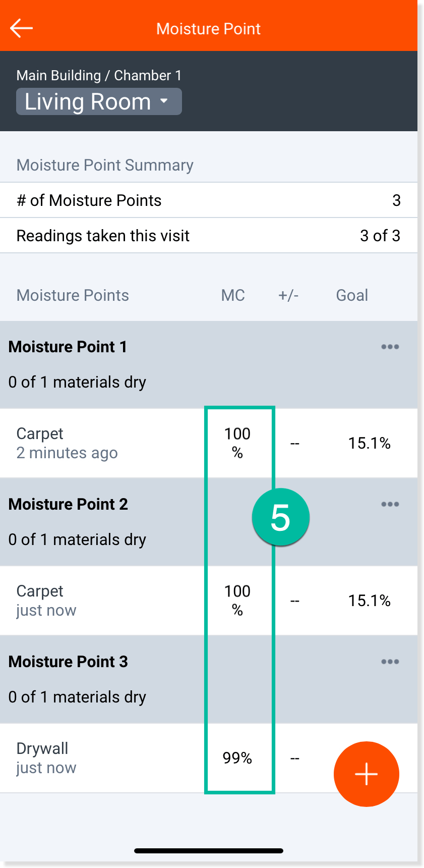Select the Moisture Point 2 header
Viewport: 424px width, 868px height.
pyautogui.click(x=69, y=505)
